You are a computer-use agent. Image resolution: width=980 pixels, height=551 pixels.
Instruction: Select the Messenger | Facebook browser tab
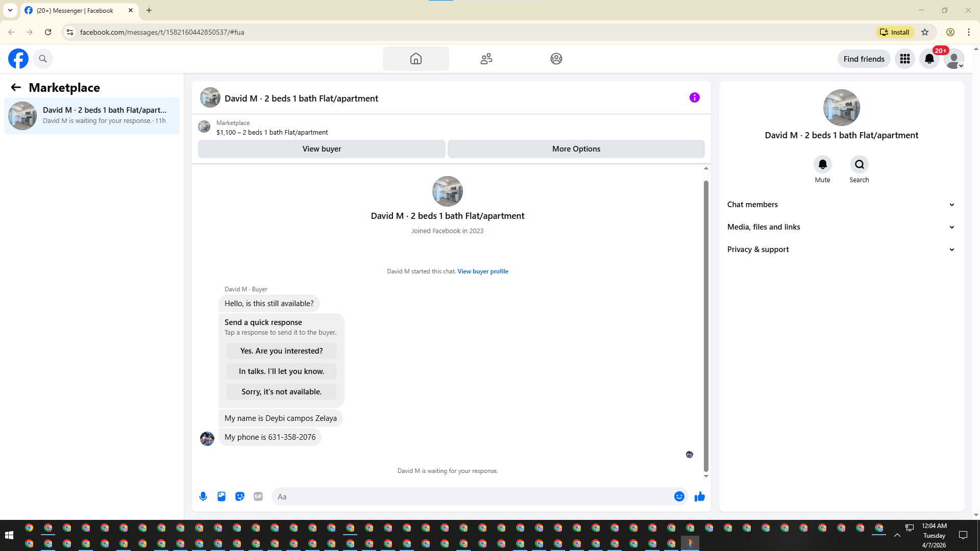pyautogui.click(x=79, y=10)
